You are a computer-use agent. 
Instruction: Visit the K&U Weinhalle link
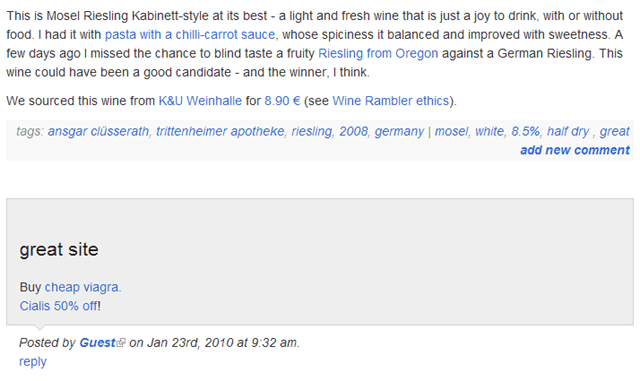tap(200, 101)
